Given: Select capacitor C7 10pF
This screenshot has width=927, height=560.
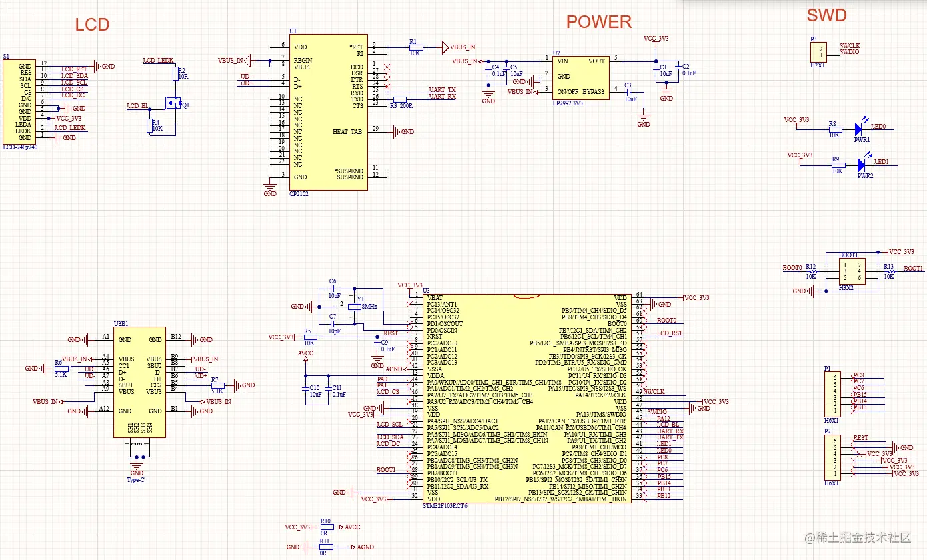Looking at the screenshot, I should [333, 323].
